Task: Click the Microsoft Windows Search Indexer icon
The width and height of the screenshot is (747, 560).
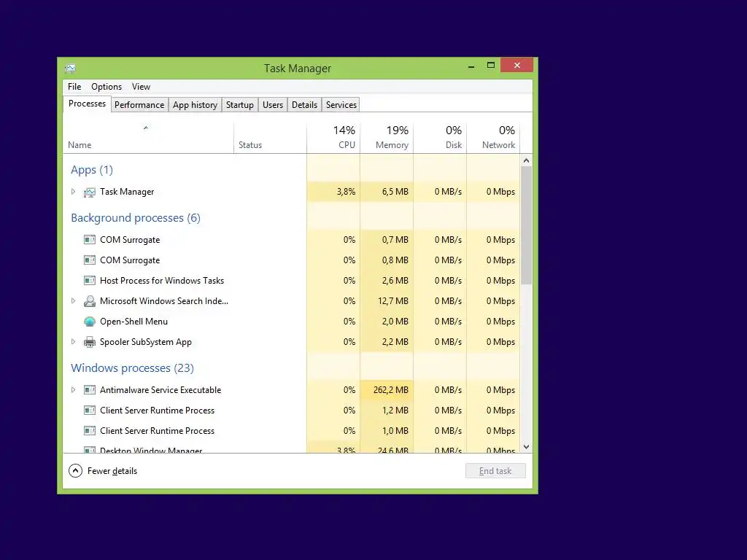Action: click(90, 301)
